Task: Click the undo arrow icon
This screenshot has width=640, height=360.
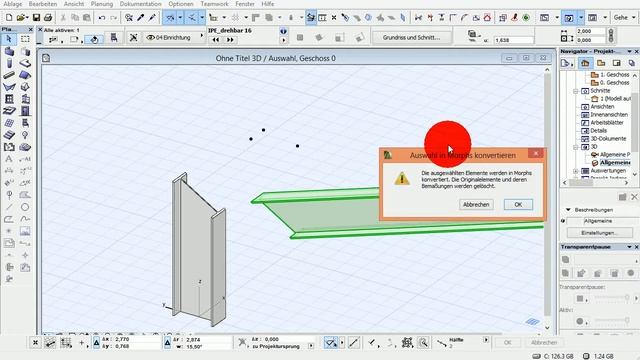Action: pos(102,18)
